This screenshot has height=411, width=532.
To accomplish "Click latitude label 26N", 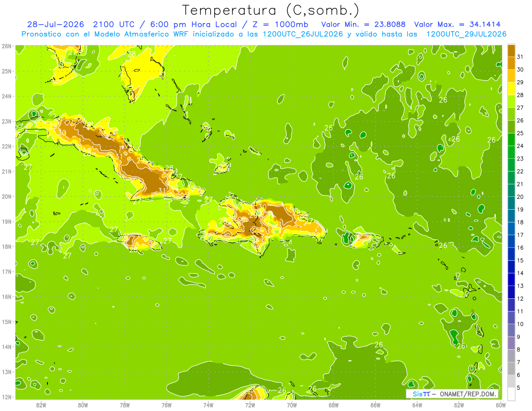I will pyautogui.click(x=6, y=46).
